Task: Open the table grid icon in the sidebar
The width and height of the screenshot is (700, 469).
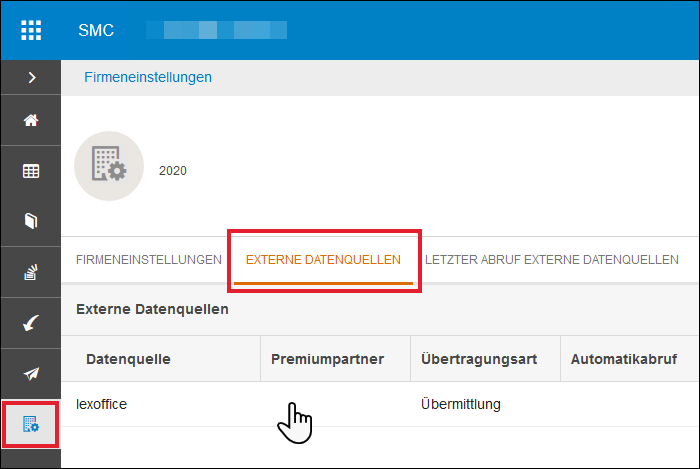Action: (x=31, y=171)
